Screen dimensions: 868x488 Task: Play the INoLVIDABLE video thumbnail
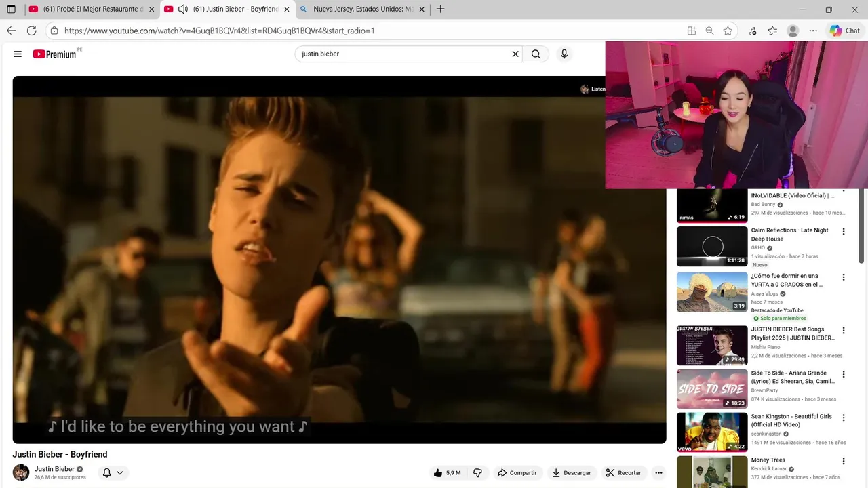(712, 205)
